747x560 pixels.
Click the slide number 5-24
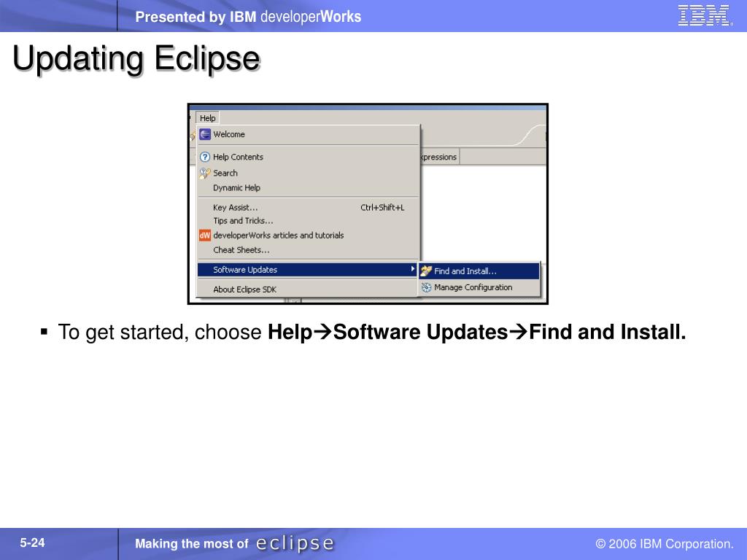click(x=32, y=542)
